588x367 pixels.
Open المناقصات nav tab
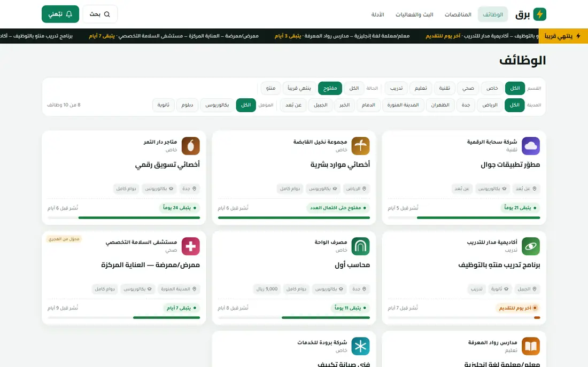(458, 14)
